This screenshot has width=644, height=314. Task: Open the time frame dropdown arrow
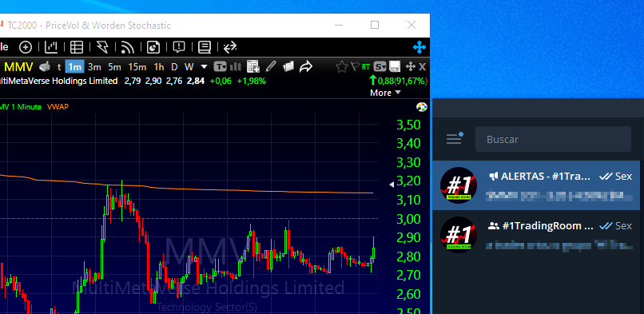click(x=204, y=67)
